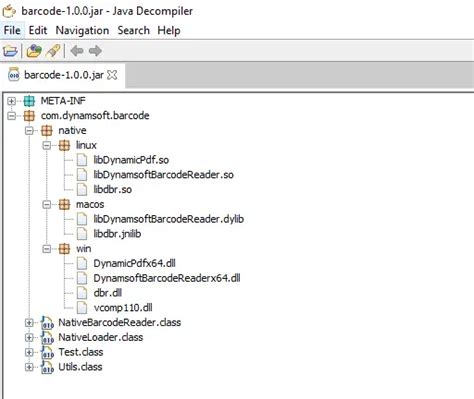Select libDynamsoftBarcodeReader.dylib file name
Image resolution: width=474 pixels, height=399 pixels.
(x=169, y=219)
